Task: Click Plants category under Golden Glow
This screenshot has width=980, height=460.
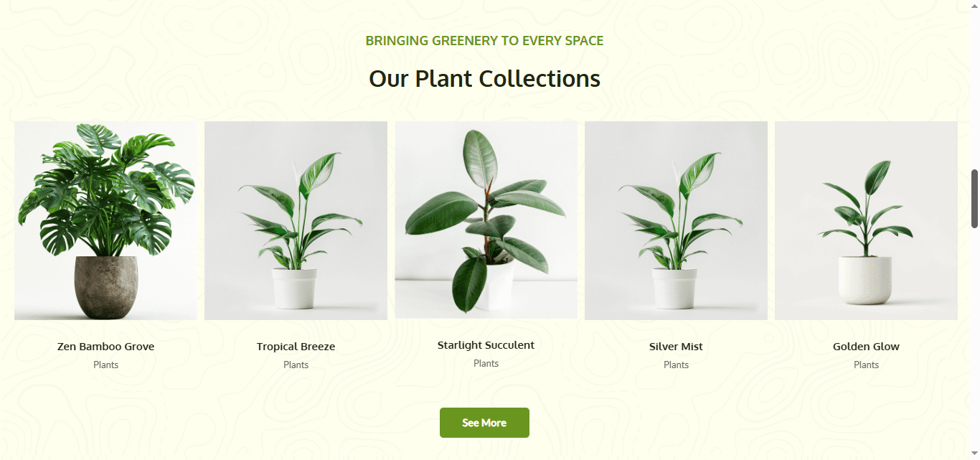Action: point(866,365)
